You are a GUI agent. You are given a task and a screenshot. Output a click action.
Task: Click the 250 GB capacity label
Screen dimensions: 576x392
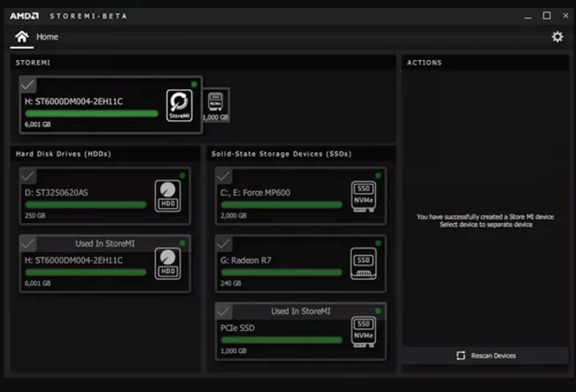(x=35, y=216)
